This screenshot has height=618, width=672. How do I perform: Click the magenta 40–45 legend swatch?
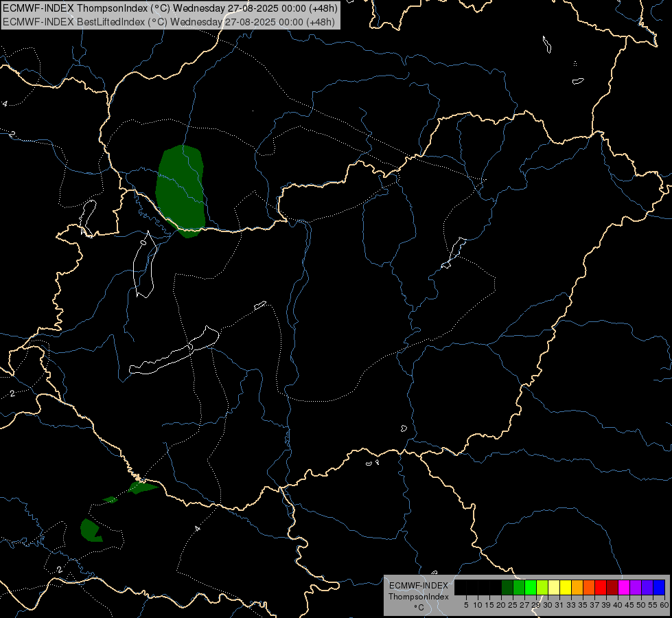click(x=624, y=587)
